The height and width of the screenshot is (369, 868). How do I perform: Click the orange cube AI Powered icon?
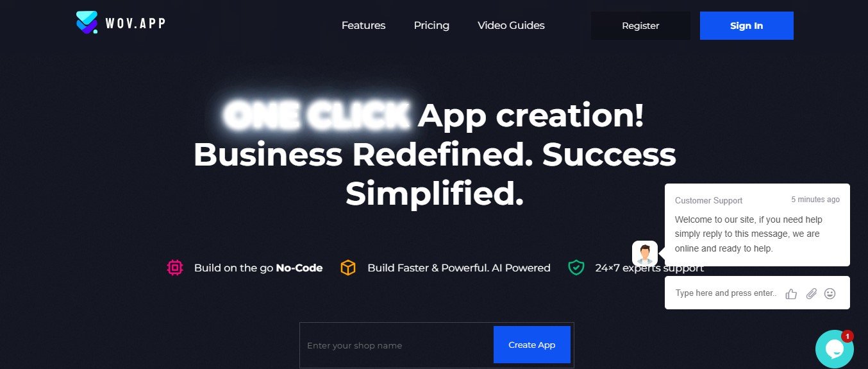click(x=348, y=268)
